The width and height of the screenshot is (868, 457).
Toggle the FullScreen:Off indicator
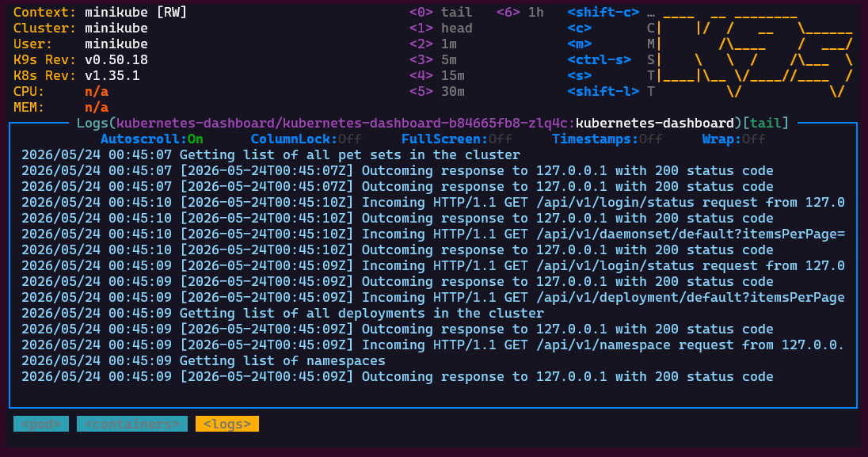coord(457,139)
